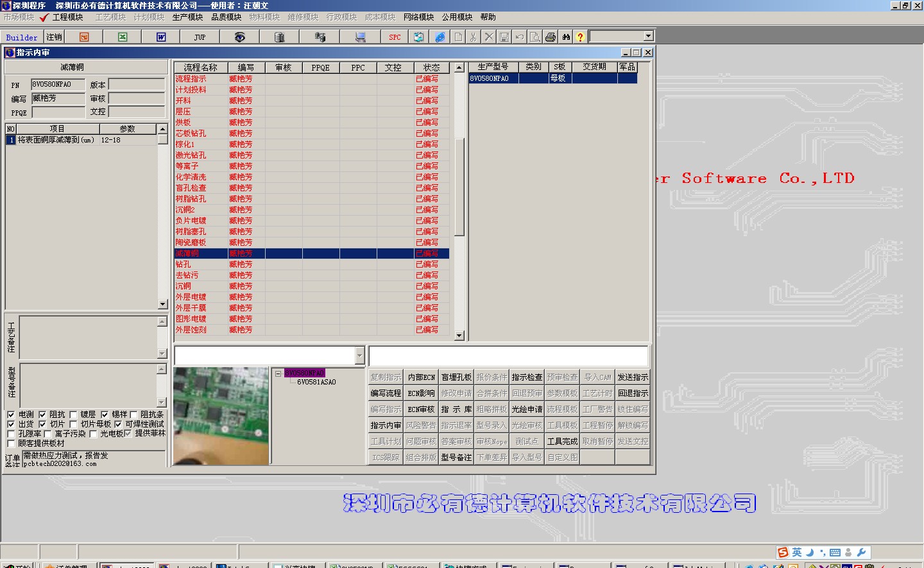The width and height of the screenshot is (924, 568).
Task: Click the process list scrollbar down arrow
Action: tap(459, 336)
